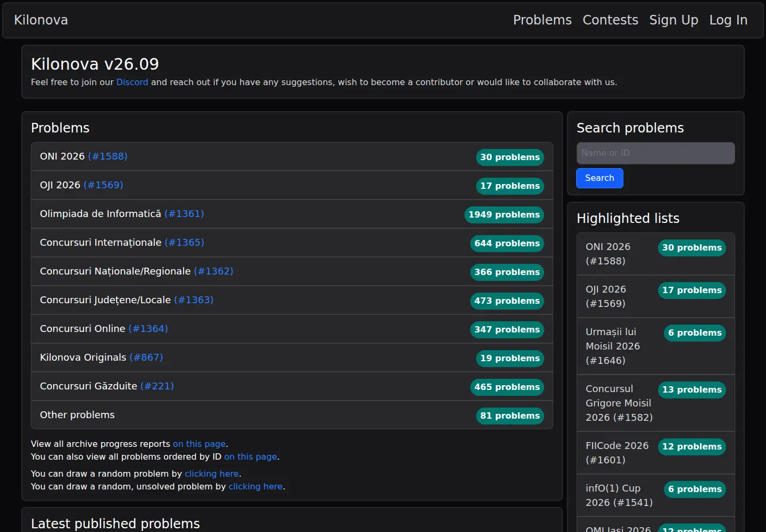The height and width of the screenshot is (532, 766).
Task: Open the Contests navigation item
Action: (x=610, y=20)
